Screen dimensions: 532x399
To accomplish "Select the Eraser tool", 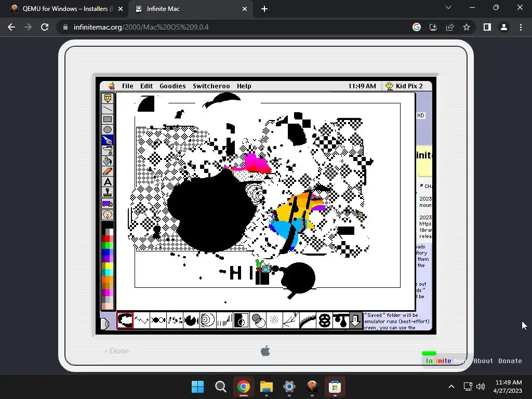I will pos(108,171).
